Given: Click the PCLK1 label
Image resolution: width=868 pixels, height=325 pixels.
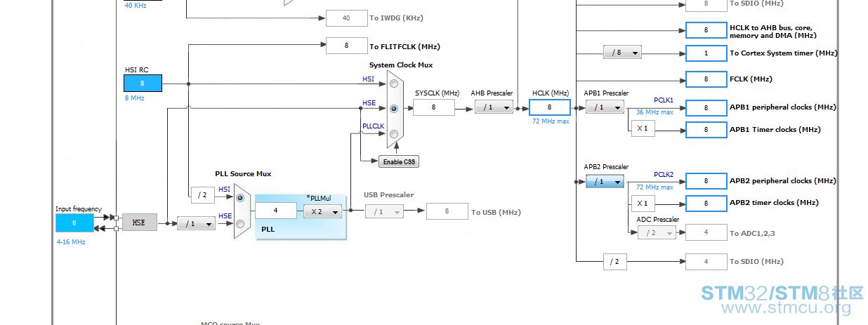Looking at the screenshot, I should tap(664, 100).
